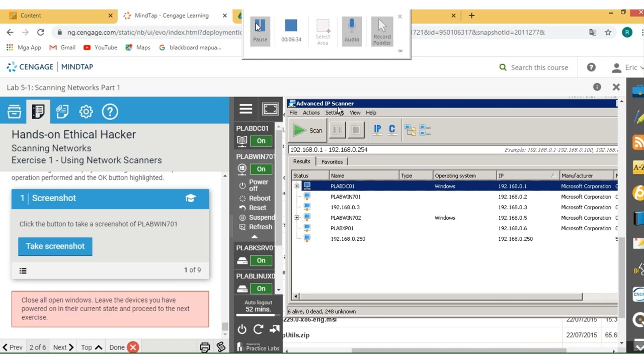The image size is (644, 362).
Task: Click the exit lab icon at panel bottom
Action: click(274, 329)
